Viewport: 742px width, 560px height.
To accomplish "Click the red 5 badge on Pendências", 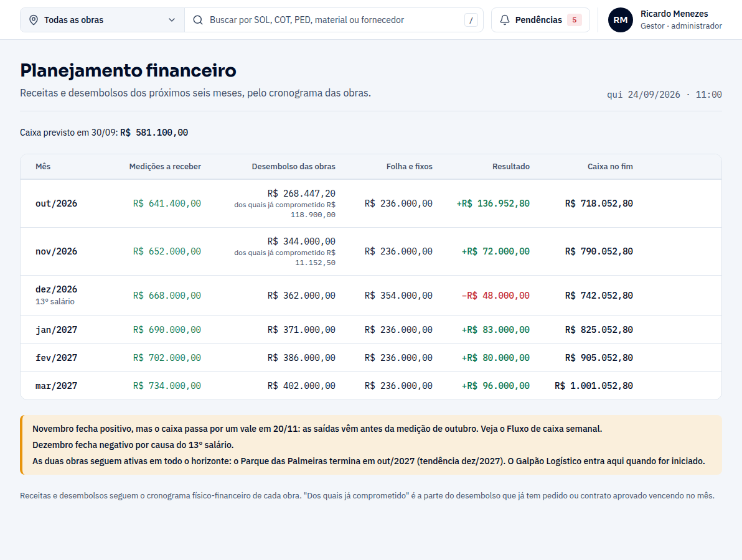I will 575,20.
